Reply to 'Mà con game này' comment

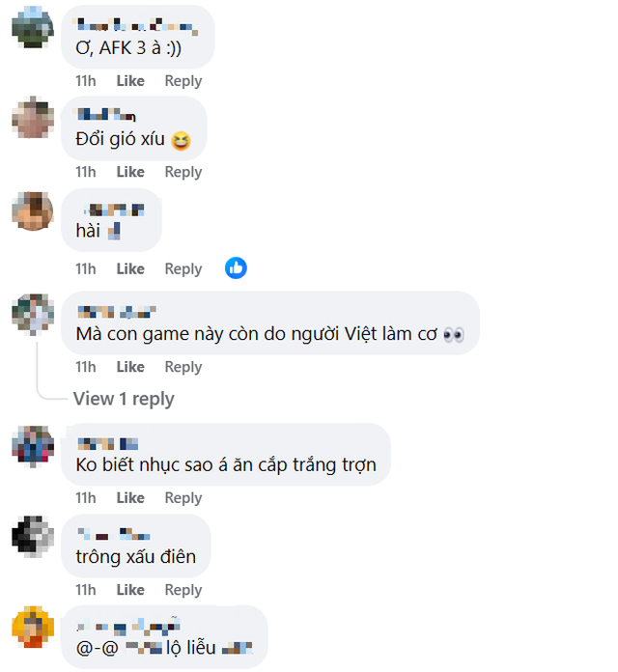point(183,367)
